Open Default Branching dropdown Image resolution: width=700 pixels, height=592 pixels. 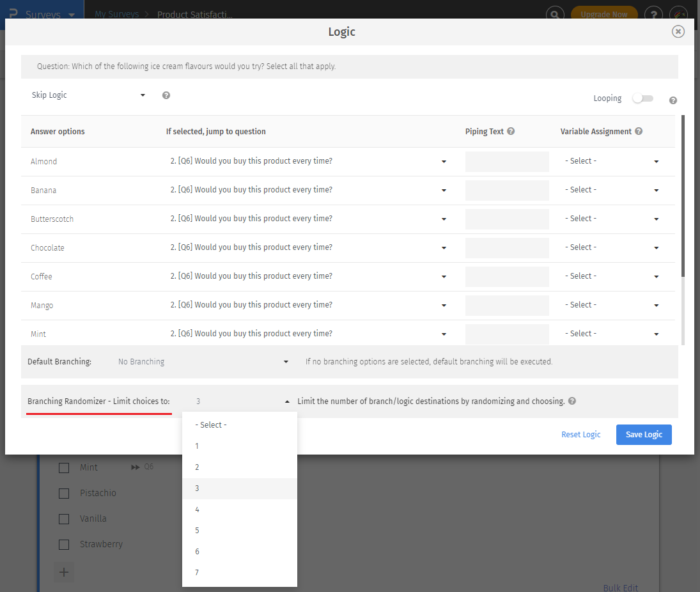(x=203, y=362)
